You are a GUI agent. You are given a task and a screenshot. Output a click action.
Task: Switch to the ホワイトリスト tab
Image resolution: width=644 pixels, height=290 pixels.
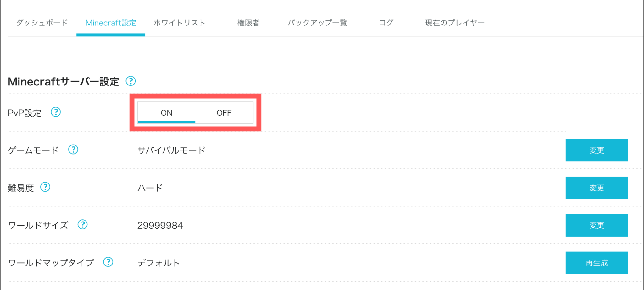[179, 23]
